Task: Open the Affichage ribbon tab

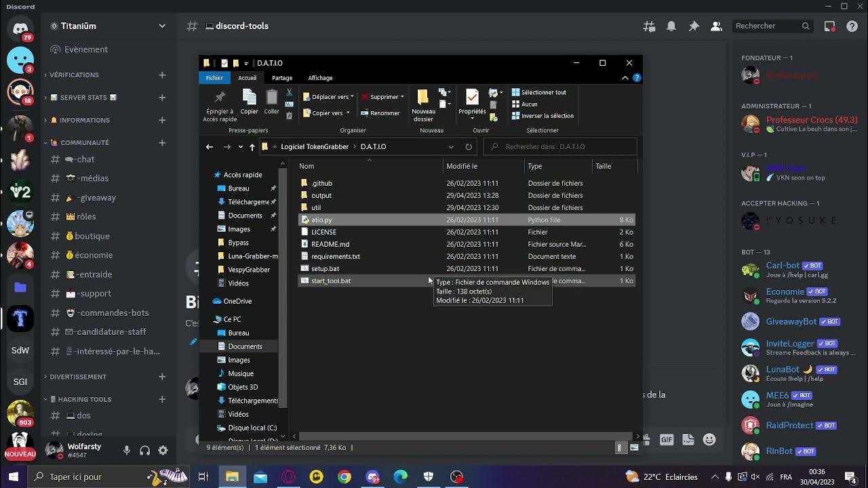Action: (320, 78)
